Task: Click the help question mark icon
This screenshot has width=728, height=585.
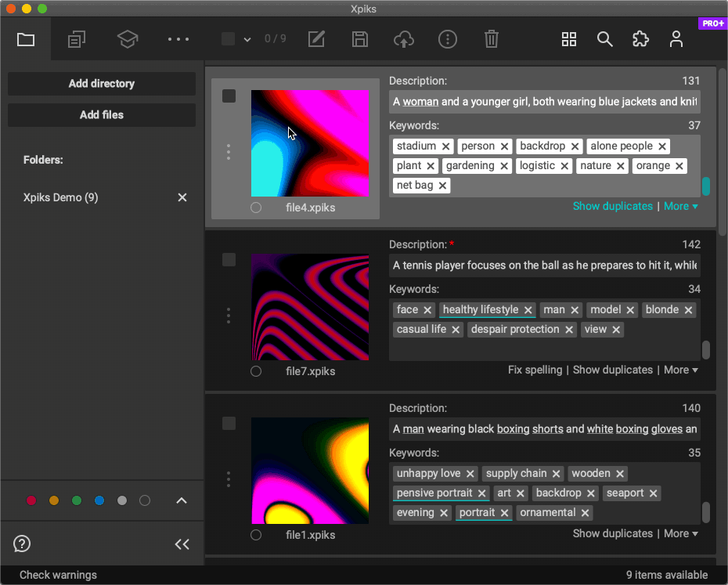Action: 22,543
